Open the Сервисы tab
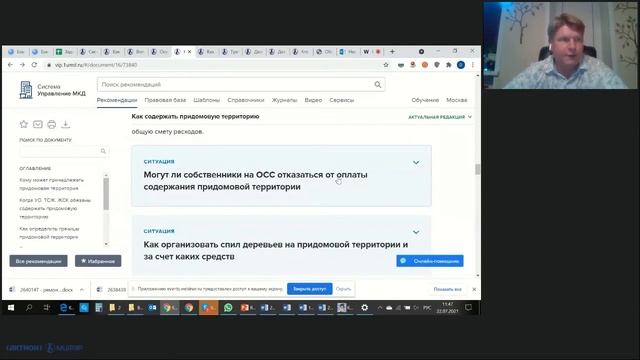This screenshot has width=640, height=360. tap(342, 100)
